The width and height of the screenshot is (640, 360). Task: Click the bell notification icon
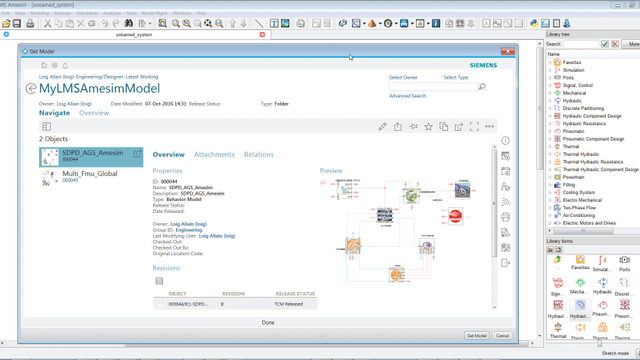[x=65, y=65]
